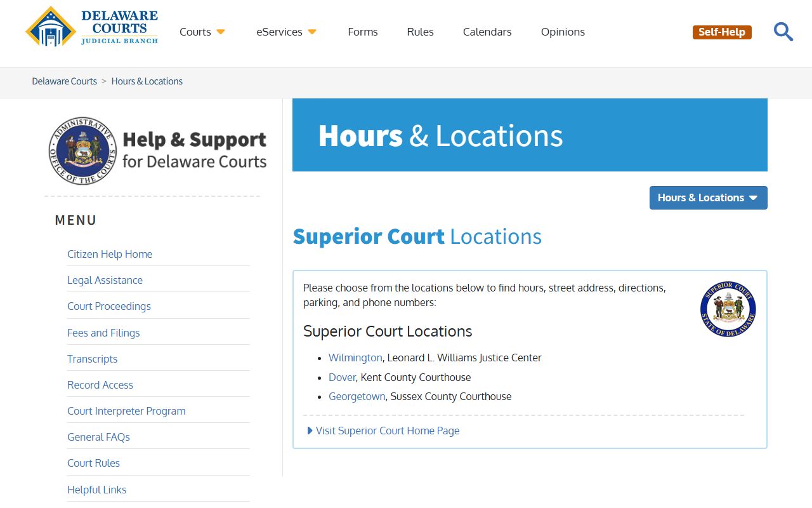Click the 'Leonard L. Williams Justice Center' text
Viewport: 812px width, 508px height.
tap(464, 358)
